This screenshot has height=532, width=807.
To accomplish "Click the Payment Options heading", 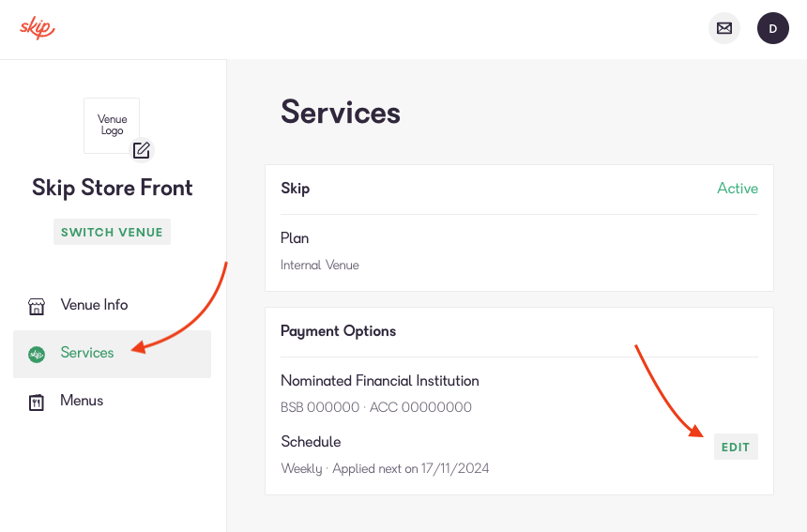I will tap(338, 331).
